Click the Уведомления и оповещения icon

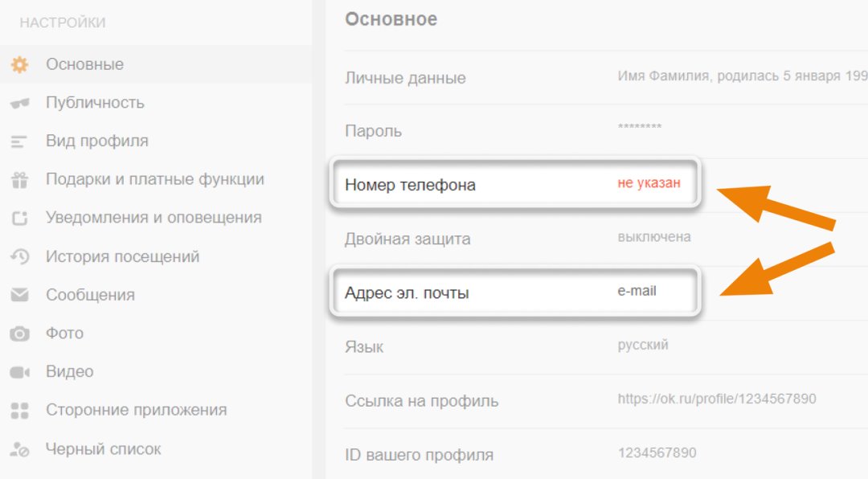click(19, 218)
